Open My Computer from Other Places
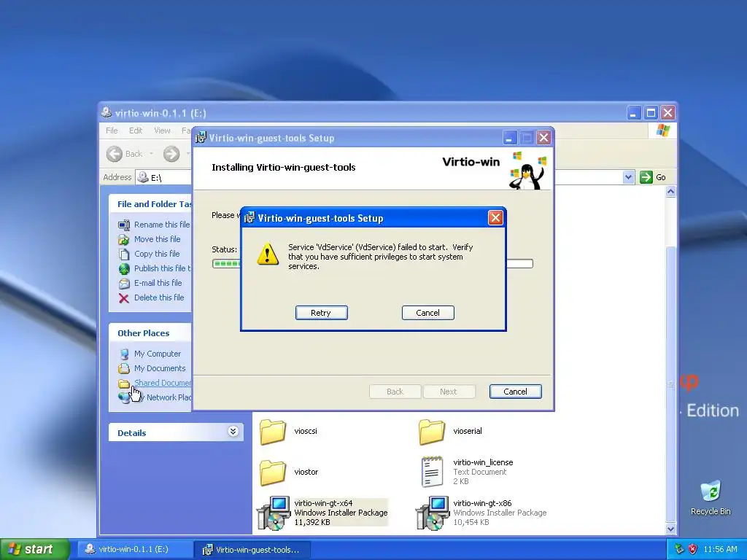This screenshot has width=747, height=560. point(158,354)
